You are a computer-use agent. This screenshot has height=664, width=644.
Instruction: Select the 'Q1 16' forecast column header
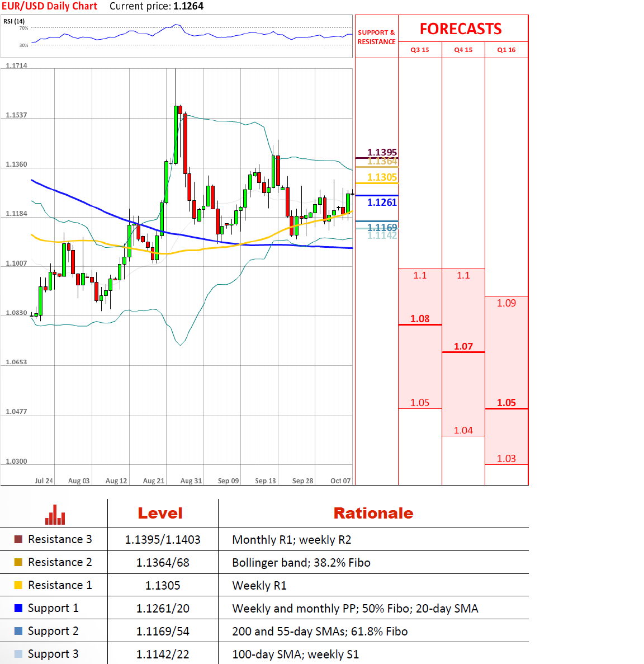point(506,50)
